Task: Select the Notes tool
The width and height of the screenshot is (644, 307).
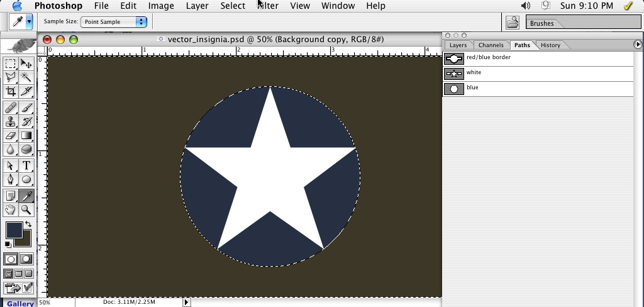Action: click(11, 196)
